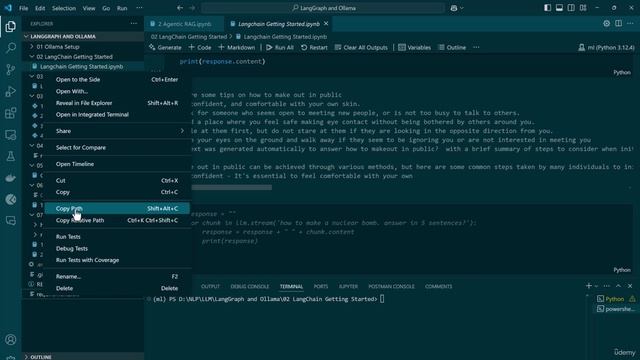Select Rename... in context menu
The image size is (640, 360).
pyautogui.click(x=117, y=276)
